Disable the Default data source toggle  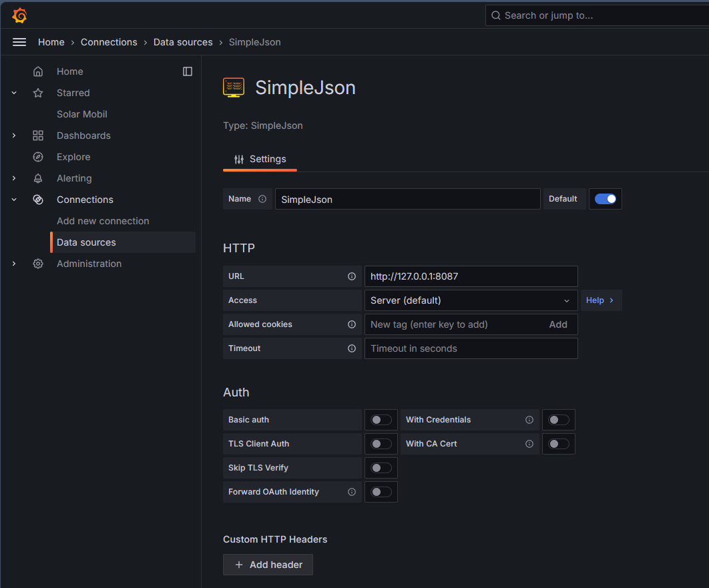pos(606,199)
